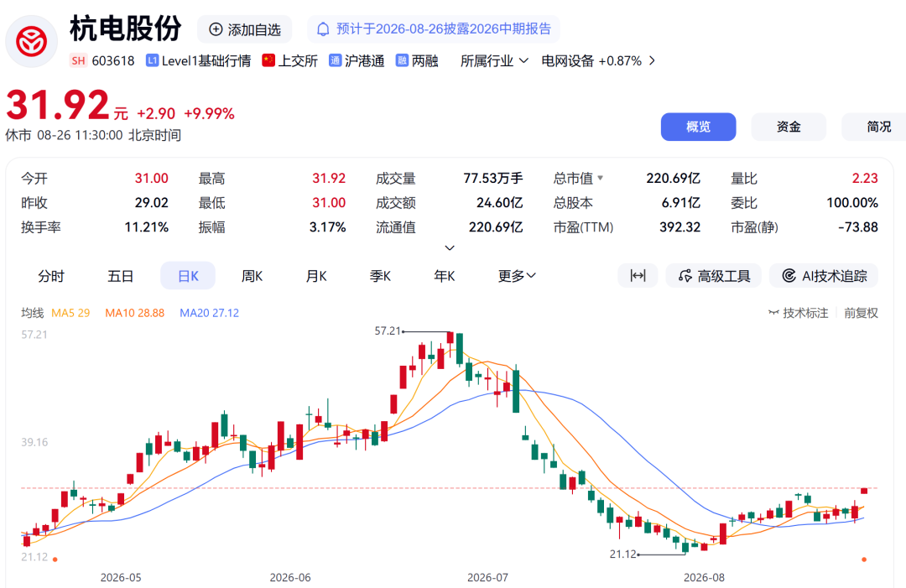
Task: Click the 换手率 11.21% value
Action: click(147, 227)
